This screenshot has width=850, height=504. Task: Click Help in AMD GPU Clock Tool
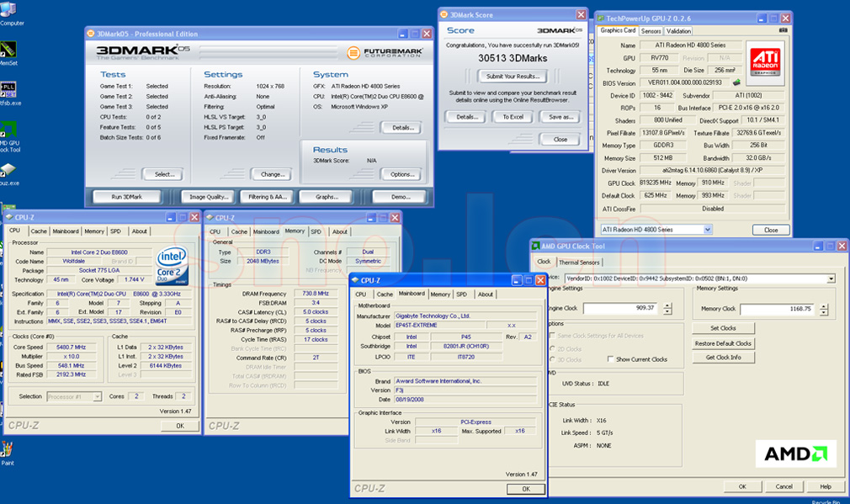[825, 486]
